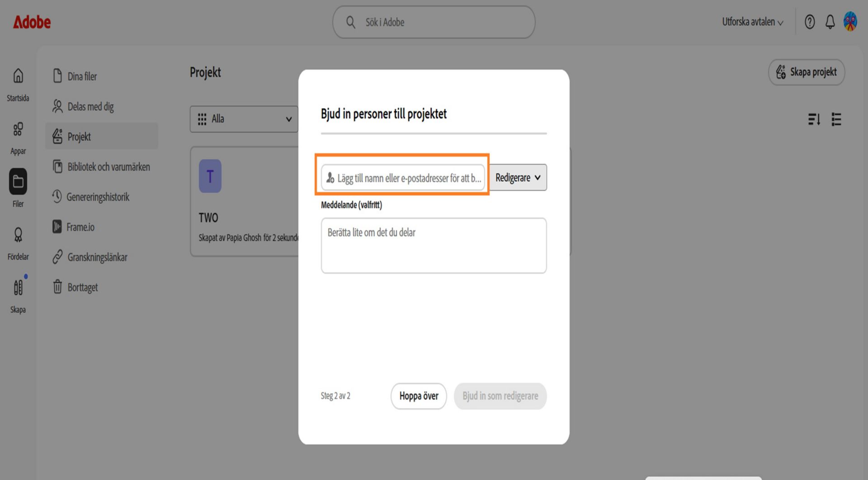Click Bjud in som redigerare button
Screen dimensions: 868x480
(x=500, y=396)
